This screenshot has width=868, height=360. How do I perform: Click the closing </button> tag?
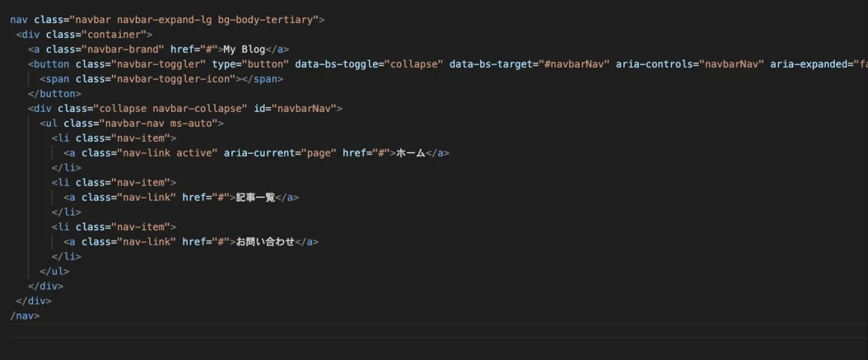pos(54,94)
